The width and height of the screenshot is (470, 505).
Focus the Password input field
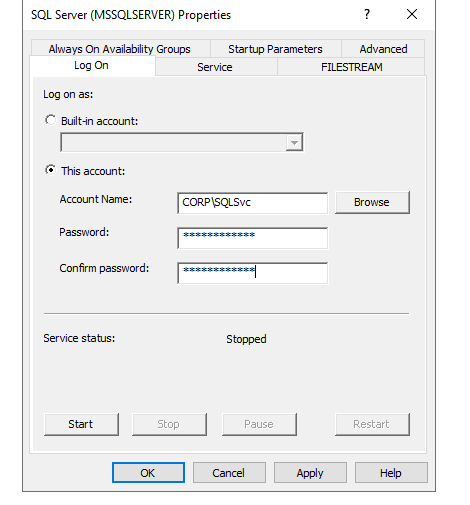253,238
